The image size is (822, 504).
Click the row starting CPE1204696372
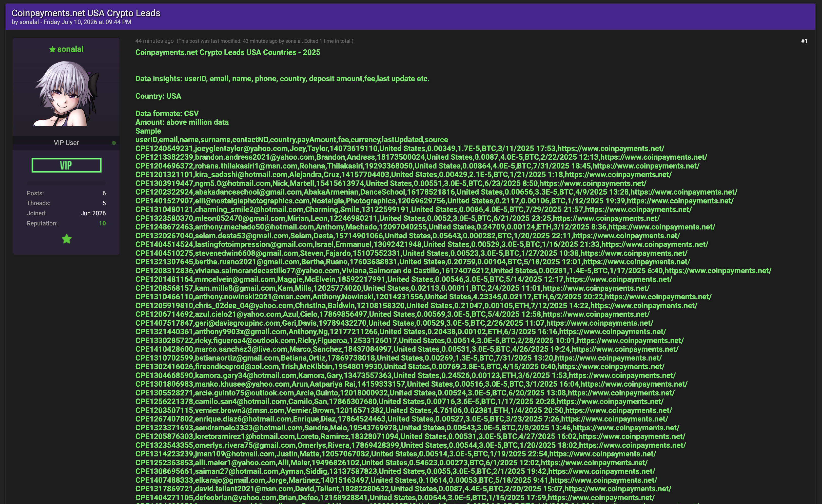(417, 166)
